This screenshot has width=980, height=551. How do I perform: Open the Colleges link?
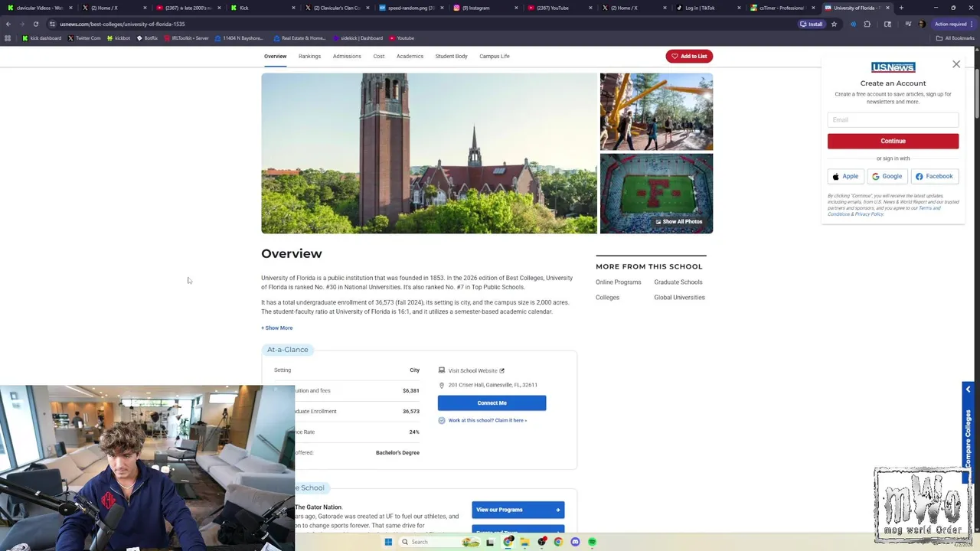[x=607, y=298]
